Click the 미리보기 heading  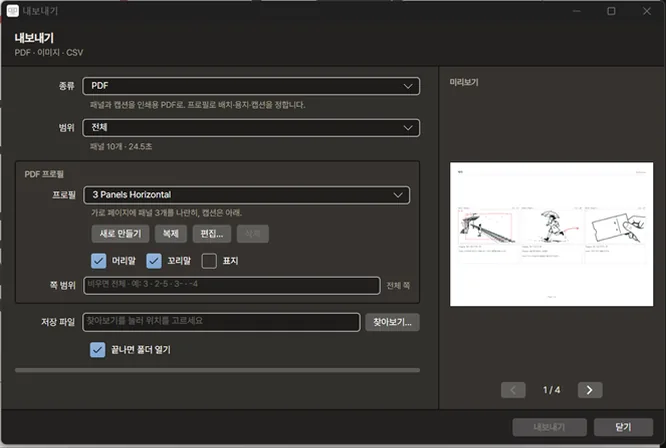tap(464, 82)
